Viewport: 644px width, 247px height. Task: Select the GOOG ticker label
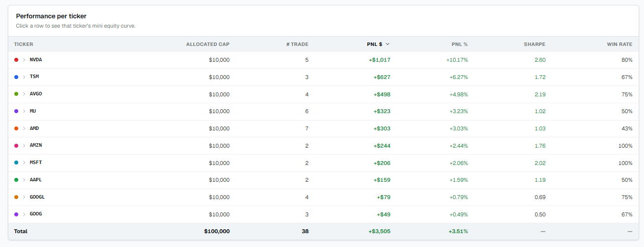point(36,214)
